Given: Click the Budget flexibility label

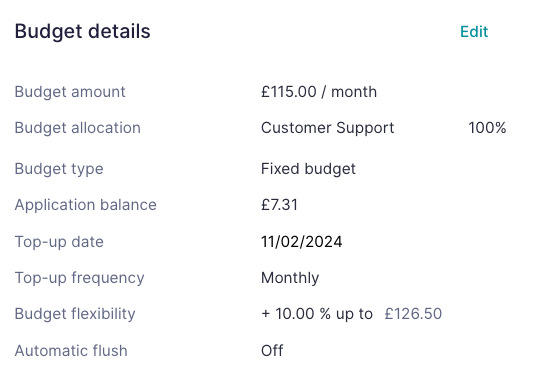Looking at the screenshot, I should 75,314.
